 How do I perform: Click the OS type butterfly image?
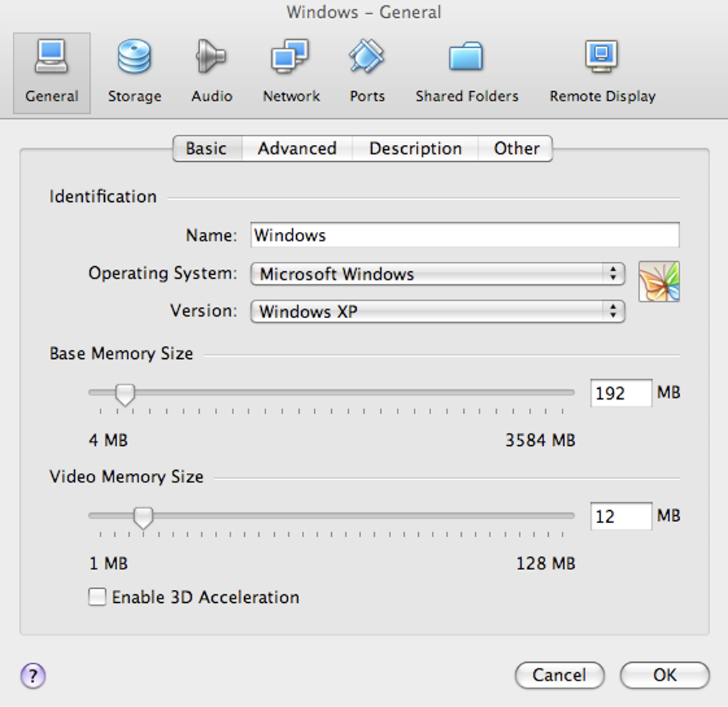coord(659,281)
